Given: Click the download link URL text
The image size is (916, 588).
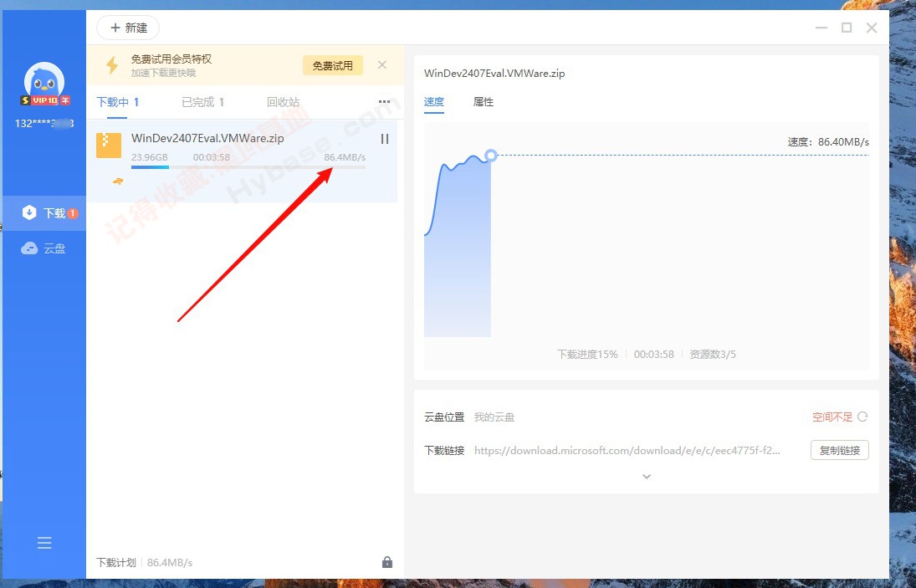Looking at the screenshot, I should tap(627, 450).
